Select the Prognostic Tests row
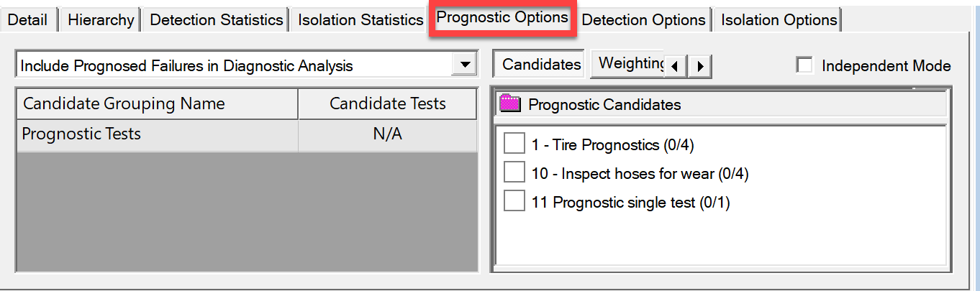This screenshot has height=291, width=980. 247,135
